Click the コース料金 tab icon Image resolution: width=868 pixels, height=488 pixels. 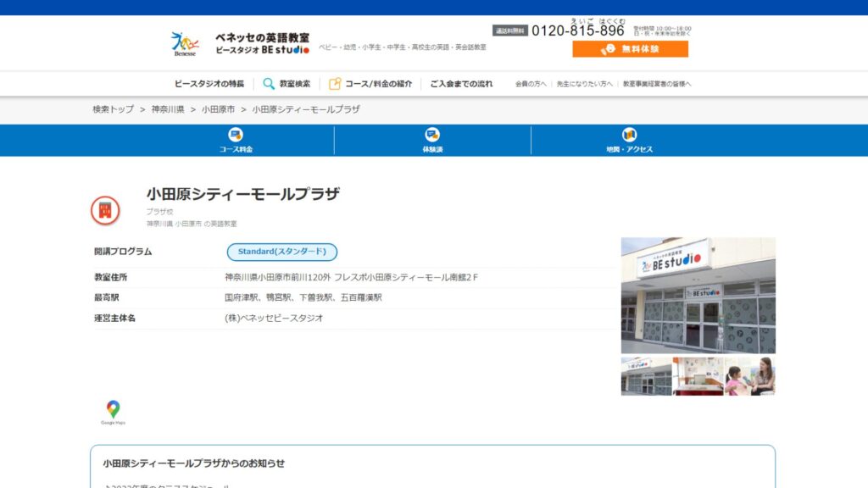(x=236, y=135)
